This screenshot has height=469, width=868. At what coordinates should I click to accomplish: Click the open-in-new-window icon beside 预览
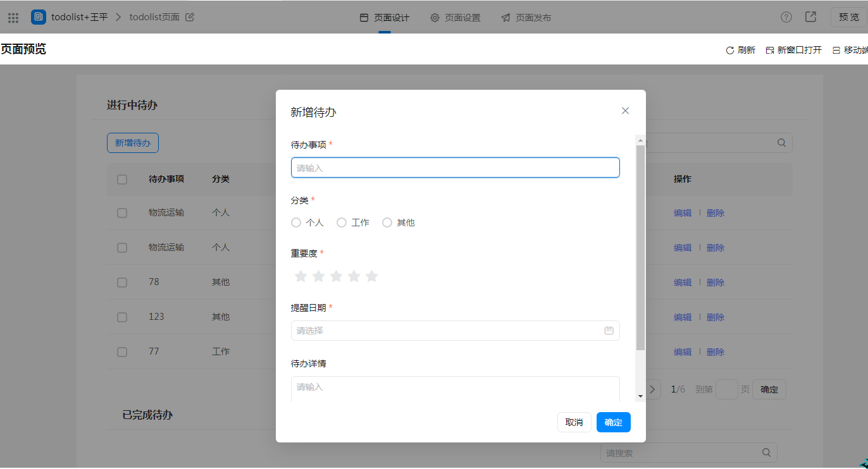click(810, 17)
